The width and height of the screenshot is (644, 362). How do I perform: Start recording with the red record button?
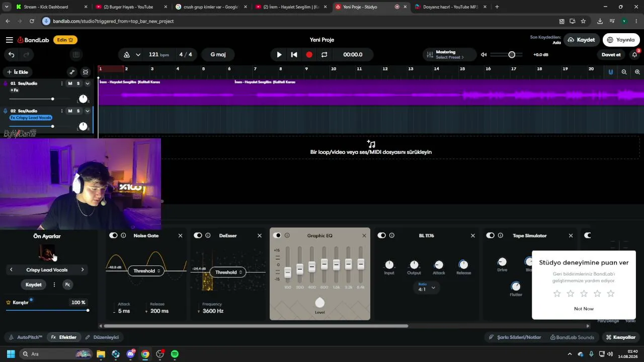tap(309, 54)
